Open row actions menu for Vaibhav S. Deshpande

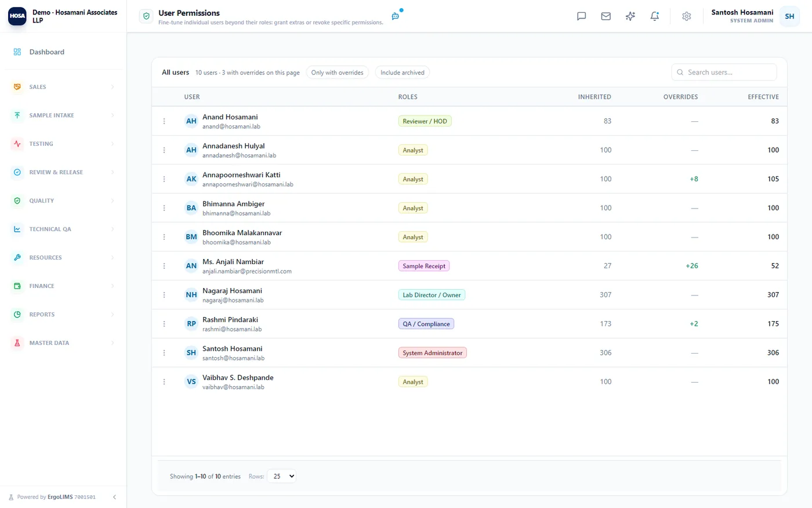click(164, 382)
